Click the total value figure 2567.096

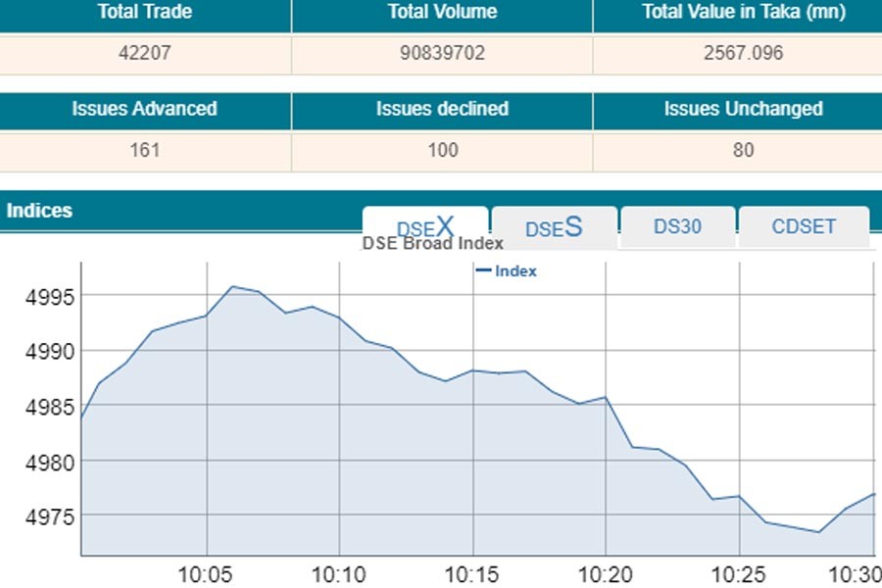(x=743, y=54)
